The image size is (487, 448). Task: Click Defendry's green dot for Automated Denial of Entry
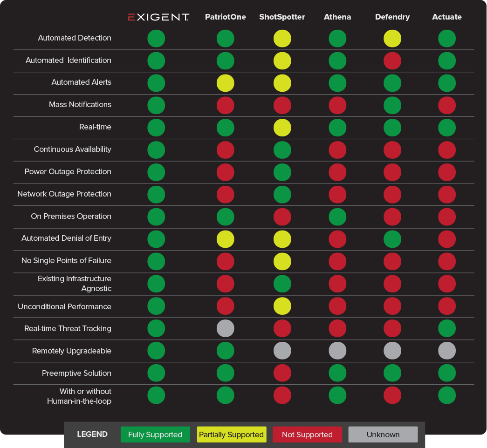(x=392, y=239)
